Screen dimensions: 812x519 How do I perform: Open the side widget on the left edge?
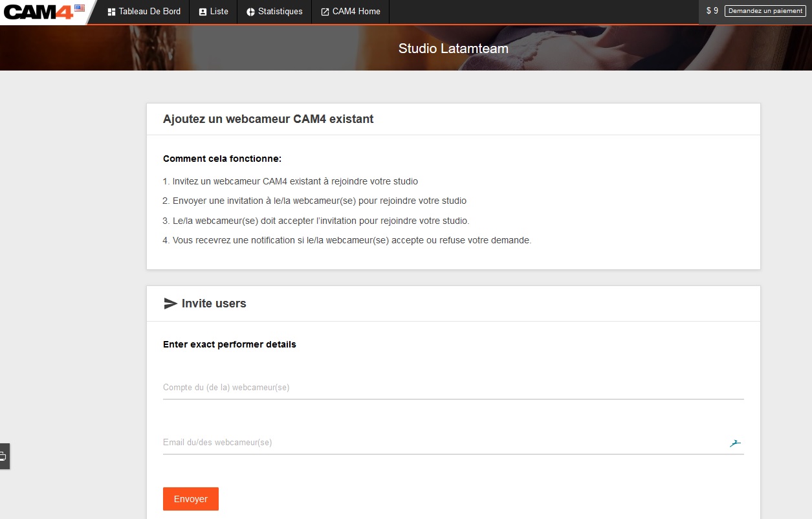coord(4,456)
